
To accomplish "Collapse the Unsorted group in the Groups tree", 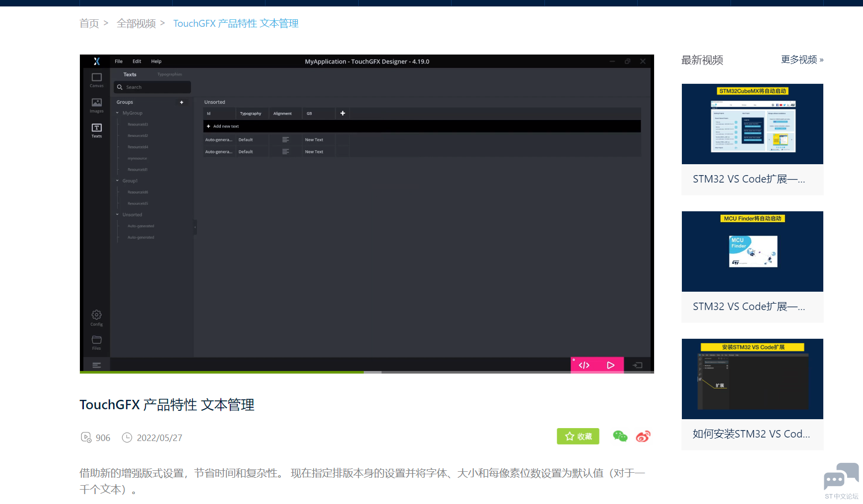I will 118,215.
